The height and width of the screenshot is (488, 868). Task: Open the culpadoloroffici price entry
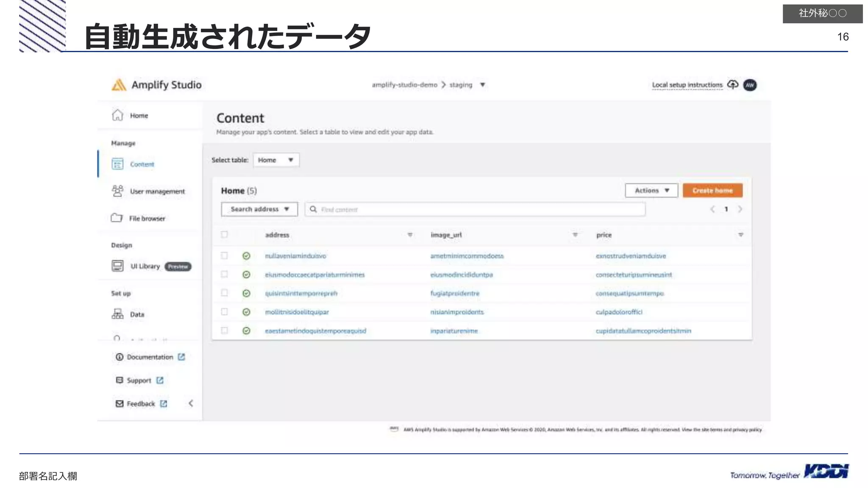point(619,312)
